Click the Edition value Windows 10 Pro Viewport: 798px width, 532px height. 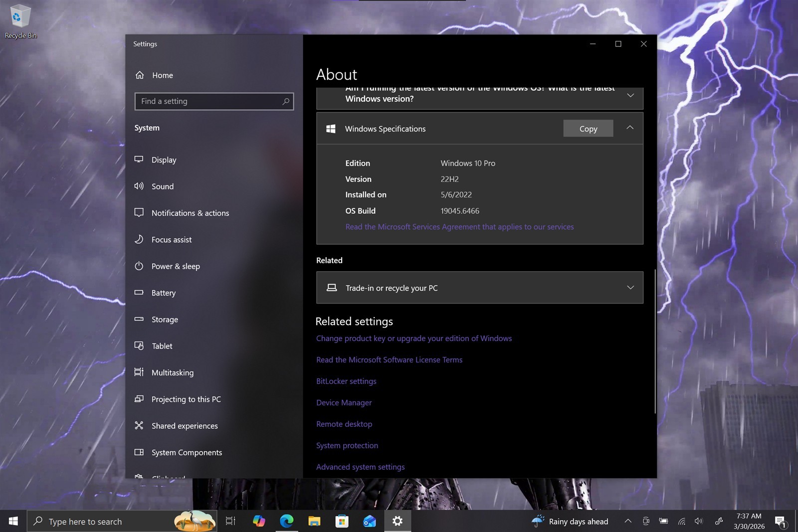pyautogui.click(x=468, y=163)
